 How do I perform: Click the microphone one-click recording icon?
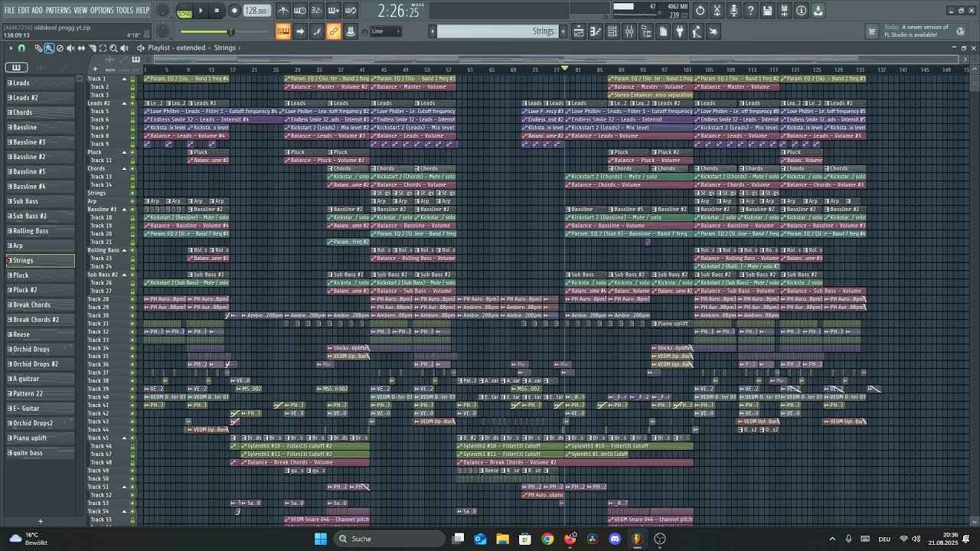tap(734, 11)
